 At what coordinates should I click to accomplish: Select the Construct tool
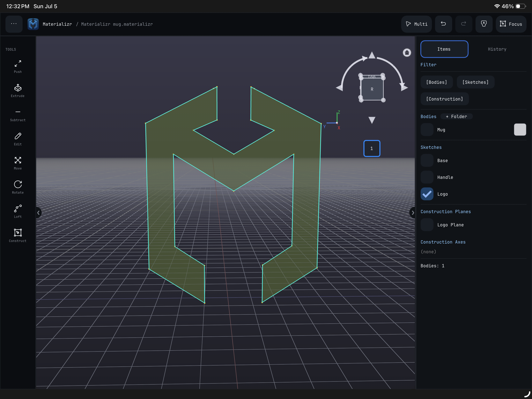point(18,236)
